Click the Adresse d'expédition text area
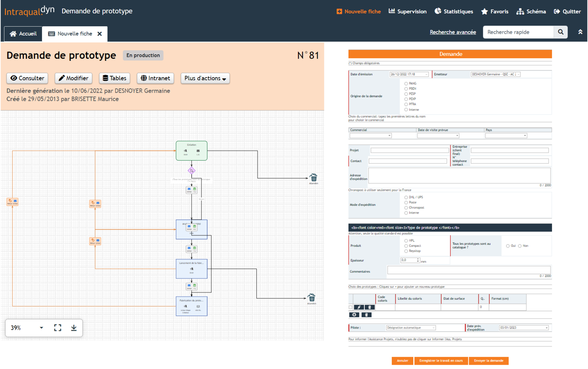 coord(459,176)
